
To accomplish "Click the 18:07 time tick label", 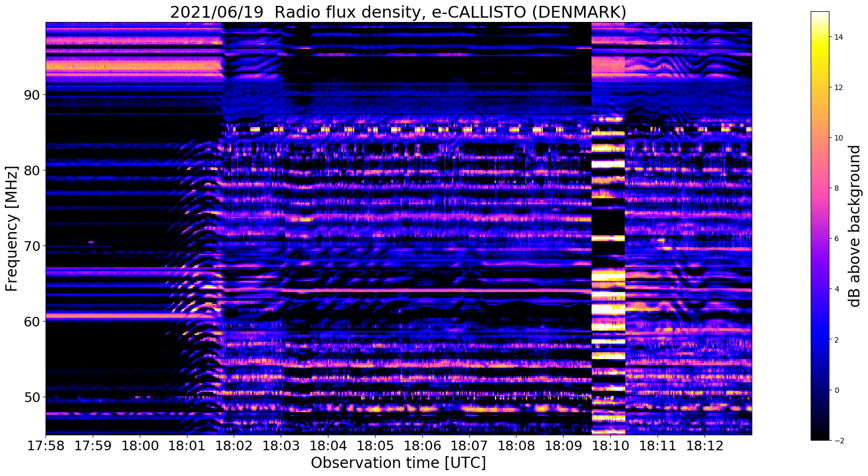I will click(x=469, y=446).
